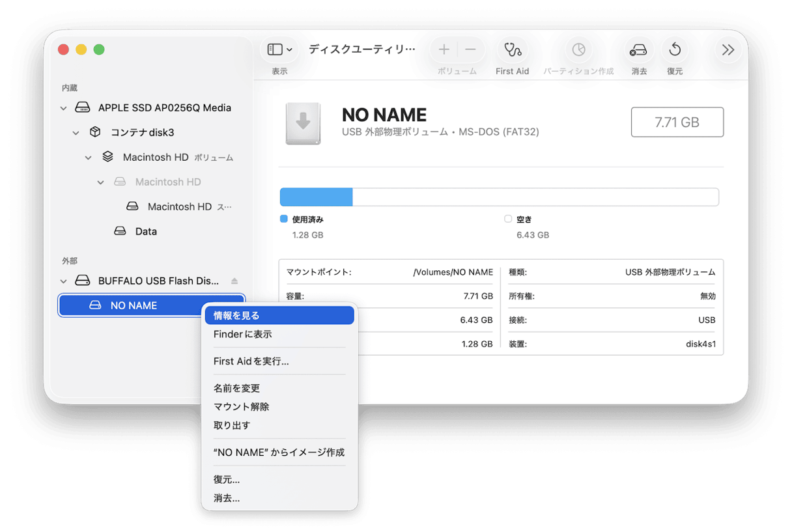Close the Disk Utility window red button
This screenshot has width=792, height=532.
pyautogui.click(x=64, y=49)
